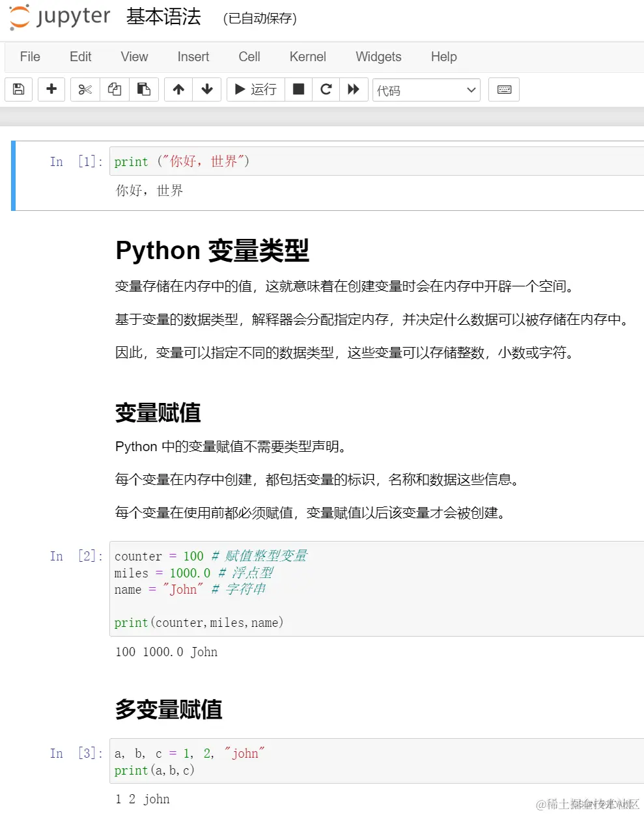Open the command palette keyboard icon
Viewport: 644px width, 815px height.
(x=503, y=89)
